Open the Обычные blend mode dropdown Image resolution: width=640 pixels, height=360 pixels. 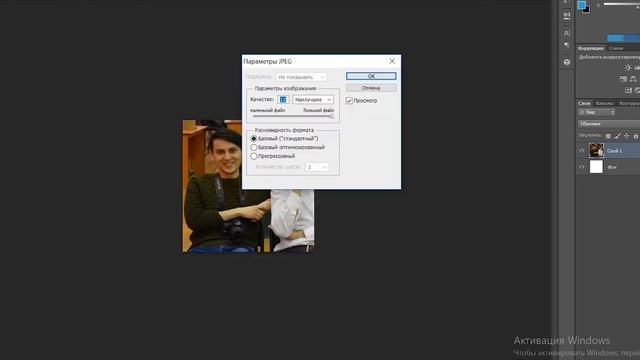tap(609, 124)
